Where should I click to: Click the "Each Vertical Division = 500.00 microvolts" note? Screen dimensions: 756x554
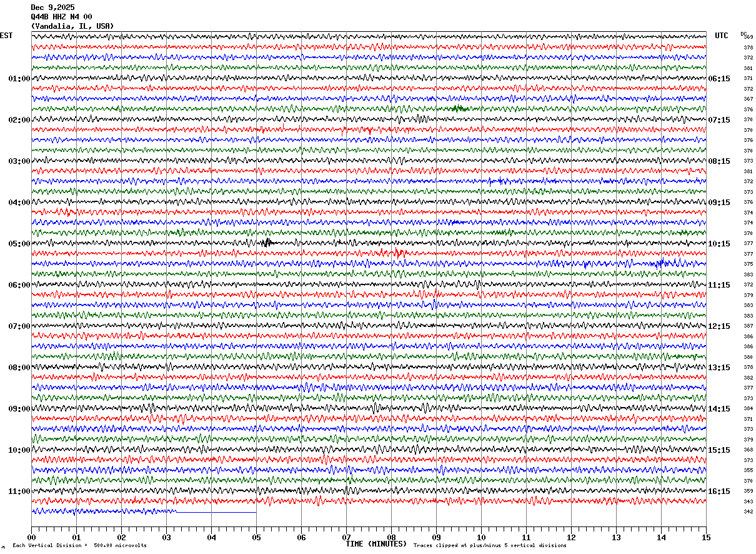pyautogui.click(x=79, y=546)
